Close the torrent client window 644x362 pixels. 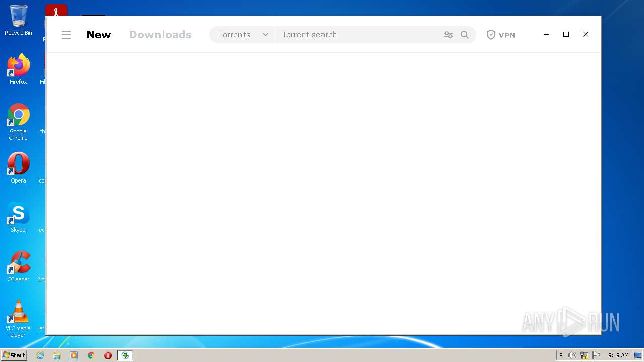(x=586, y=34)
